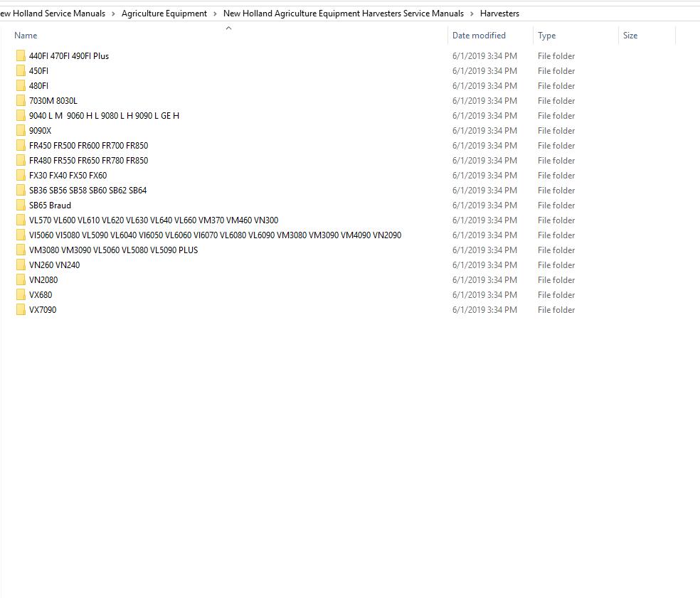
Task: Select folder name FX30 FX40 FX50 FX60
Action: tap(68, 176)
